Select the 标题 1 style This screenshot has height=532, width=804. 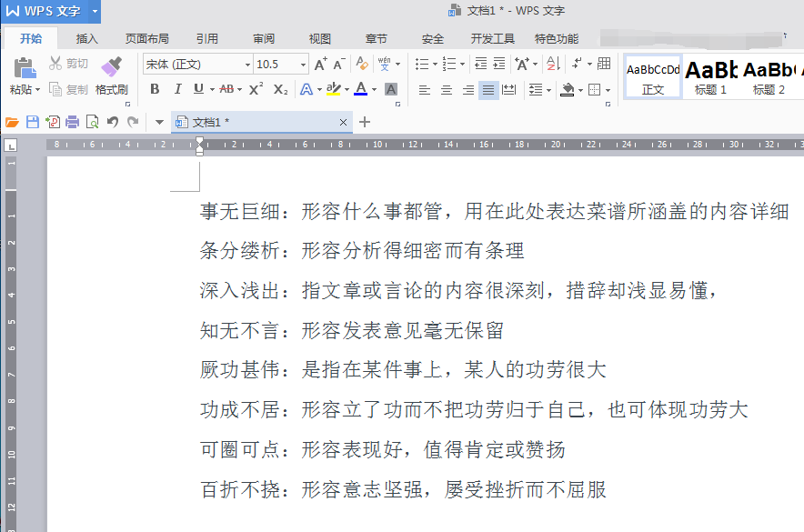710,77
